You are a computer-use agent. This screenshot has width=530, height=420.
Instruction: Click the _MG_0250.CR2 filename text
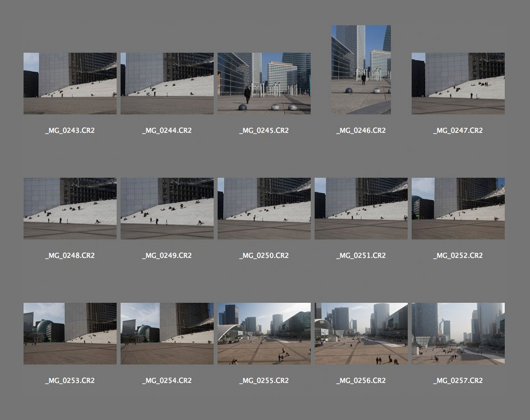264,256
